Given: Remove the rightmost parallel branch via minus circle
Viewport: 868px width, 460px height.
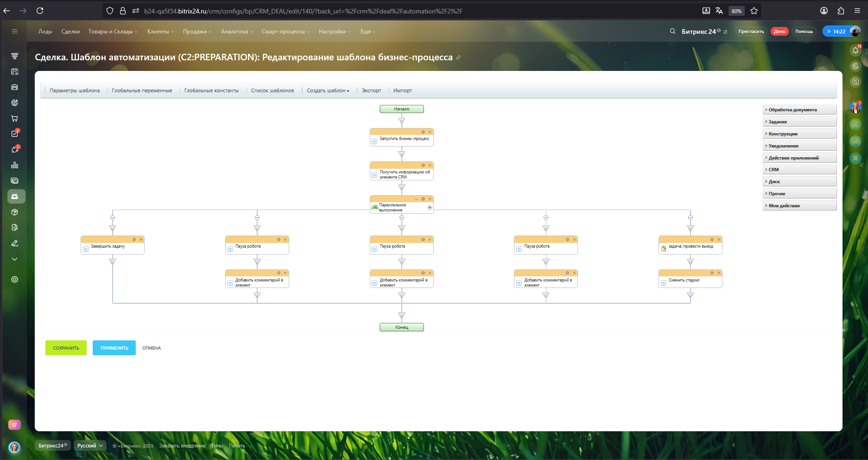Looking at the screenshot, I should [691, 217].
